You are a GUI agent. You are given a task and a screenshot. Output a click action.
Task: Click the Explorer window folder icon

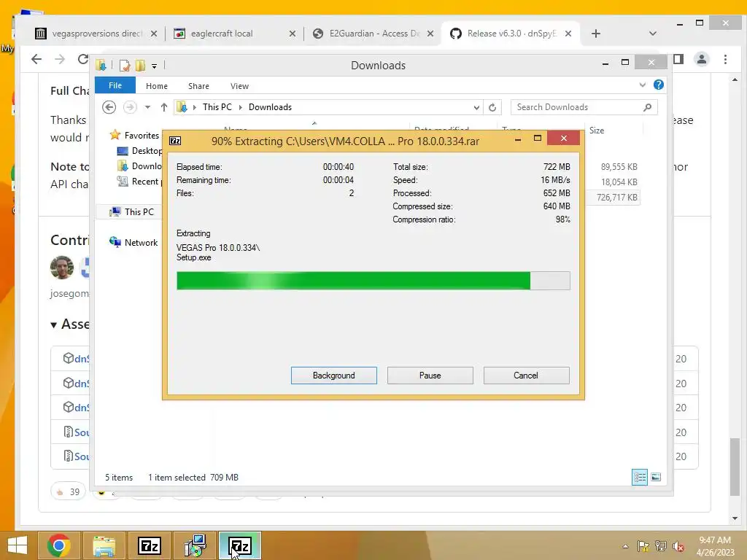(x=101, y=65)
